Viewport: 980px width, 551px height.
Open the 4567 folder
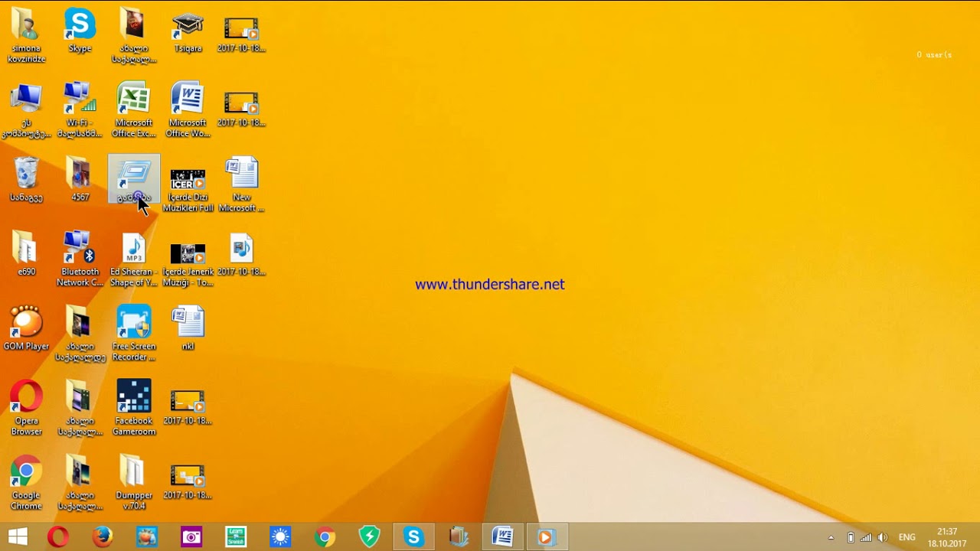coord(80,180)
